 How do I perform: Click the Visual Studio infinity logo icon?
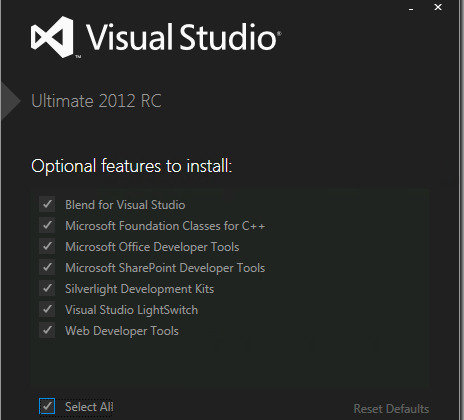click(52, 37)
